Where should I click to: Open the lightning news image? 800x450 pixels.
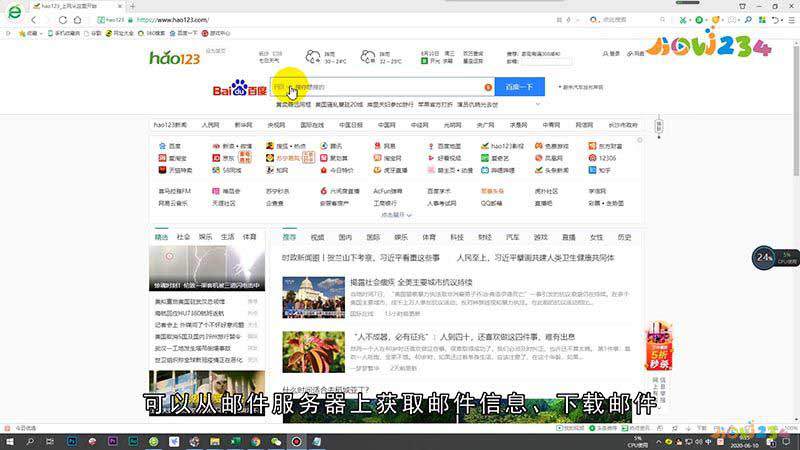click(207, 268)
